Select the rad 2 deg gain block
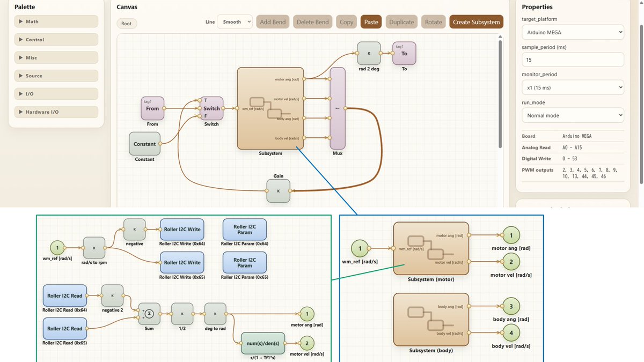This screenshot has height=362, width=644. point(369,53)
